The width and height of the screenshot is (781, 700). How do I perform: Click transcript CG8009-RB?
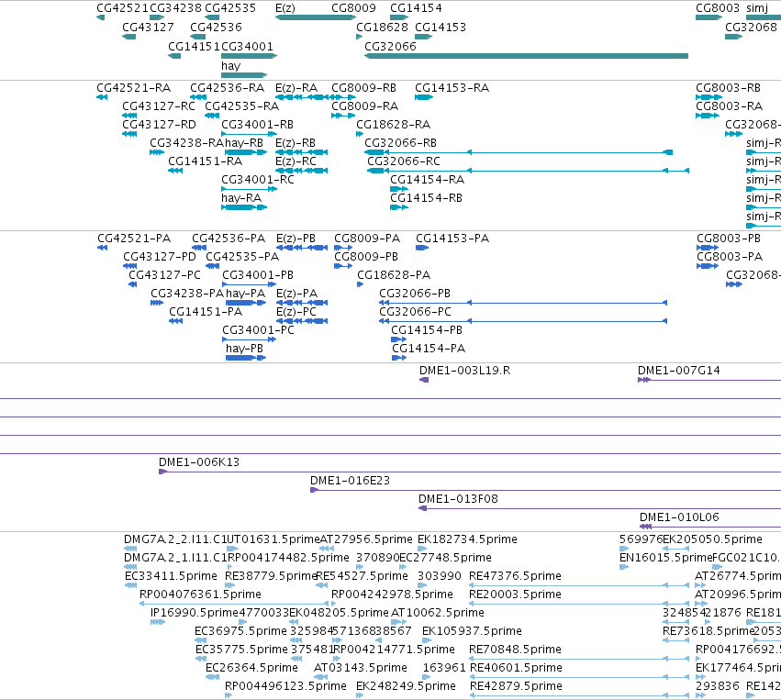click(x=364, y=88)
